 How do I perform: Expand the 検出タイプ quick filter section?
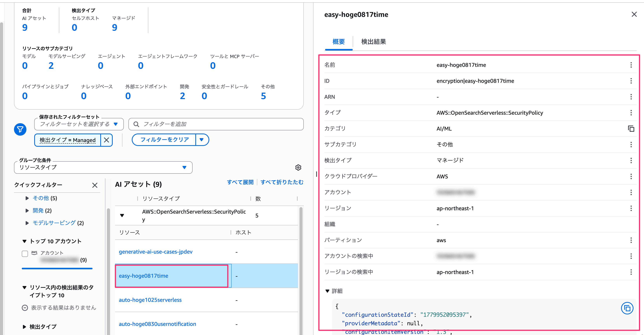(24, 327)
